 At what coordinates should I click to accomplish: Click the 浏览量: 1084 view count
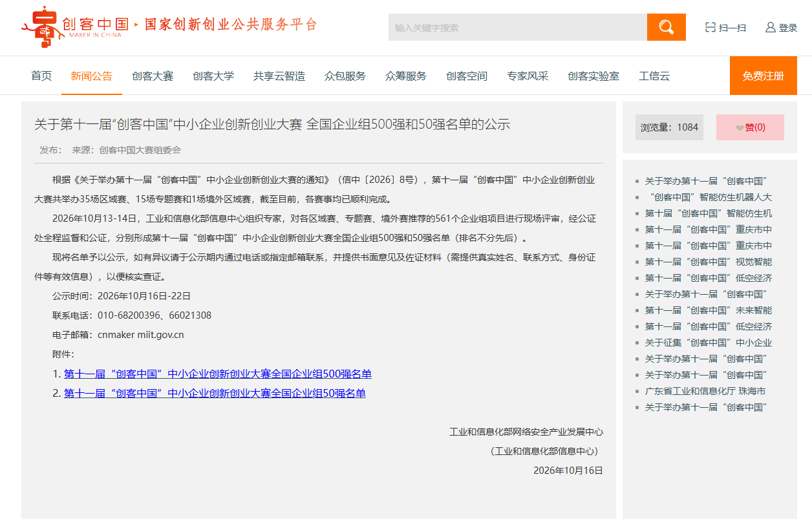pyautogui.click(x=669, y=127)
